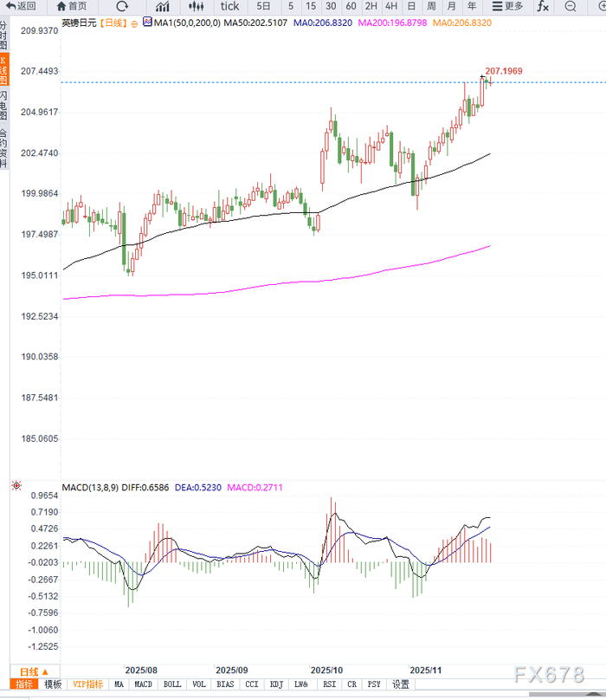Click the orange circle icon beside 日线 label
The width and height of the screenshot is (606, 700).
134,23
